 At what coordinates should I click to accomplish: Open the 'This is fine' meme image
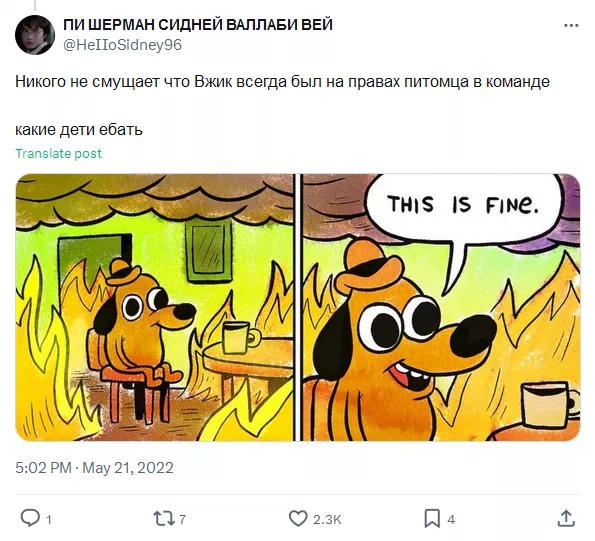coord(298,307)
